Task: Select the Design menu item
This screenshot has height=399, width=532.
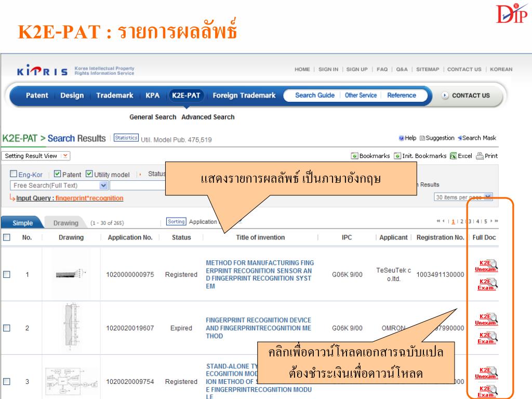Action: pyautogui.click(x=72, y=96)
